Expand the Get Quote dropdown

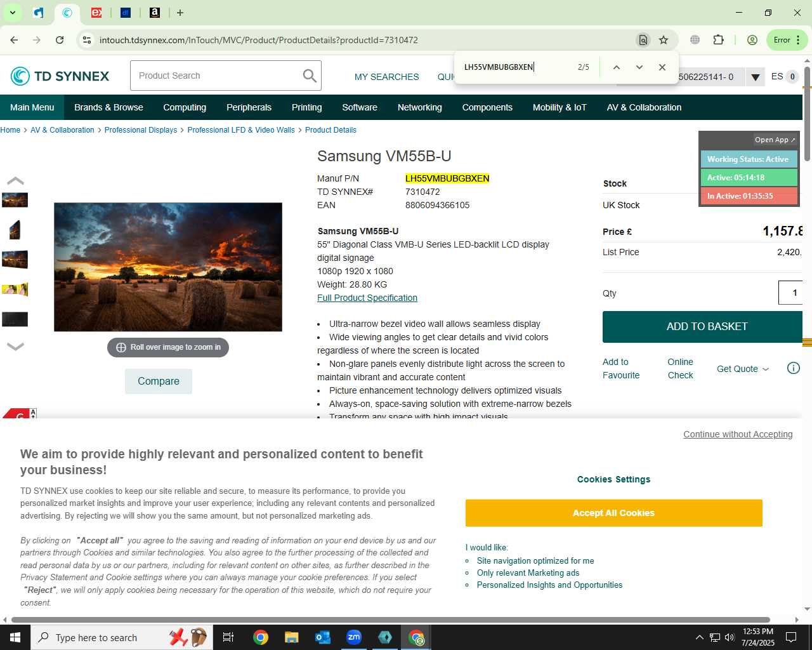pyautogui.click(x=743, y=369)
